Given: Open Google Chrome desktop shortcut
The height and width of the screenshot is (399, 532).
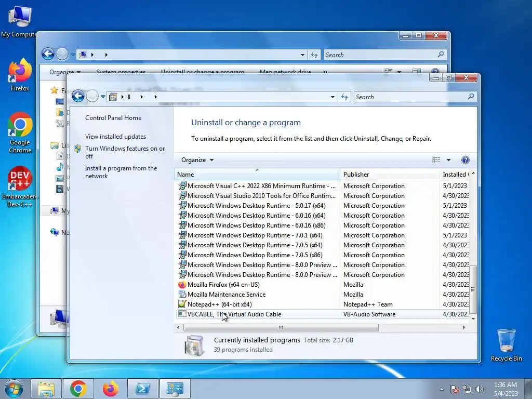Looking at the screenshot, I should click(20, 132).
